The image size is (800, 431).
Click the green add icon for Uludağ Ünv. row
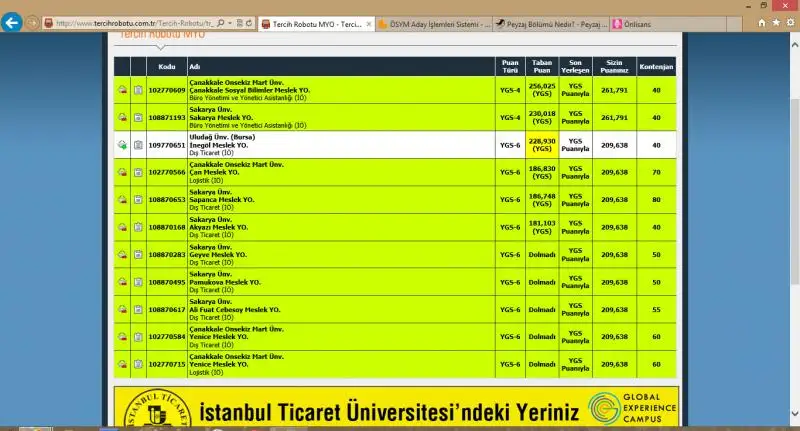coord(122,145)
